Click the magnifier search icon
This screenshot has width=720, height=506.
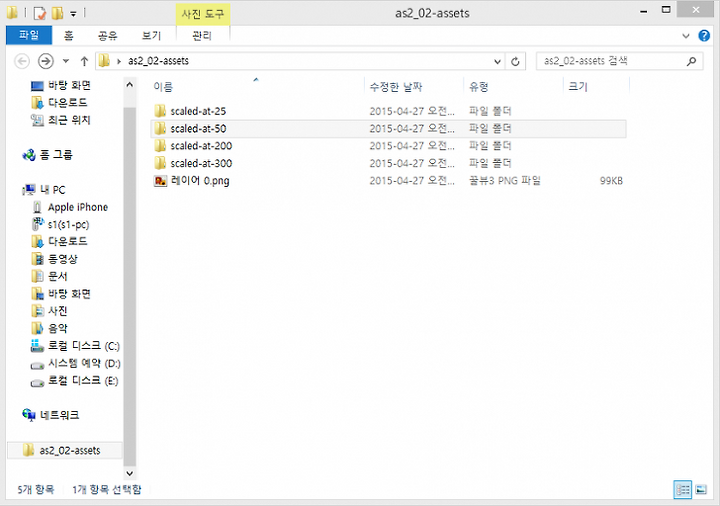tap(691, 61)
